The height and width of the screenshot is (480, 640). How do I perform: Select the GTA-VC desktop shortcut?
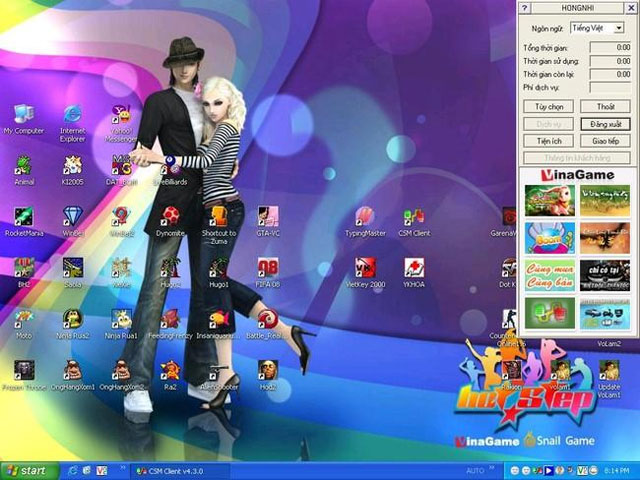pos(268,222)
